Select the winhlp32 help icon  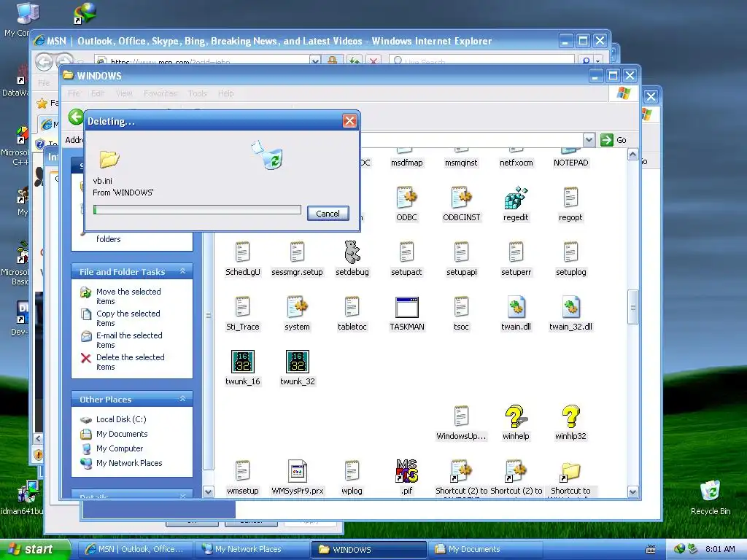(x=570, y=416)
